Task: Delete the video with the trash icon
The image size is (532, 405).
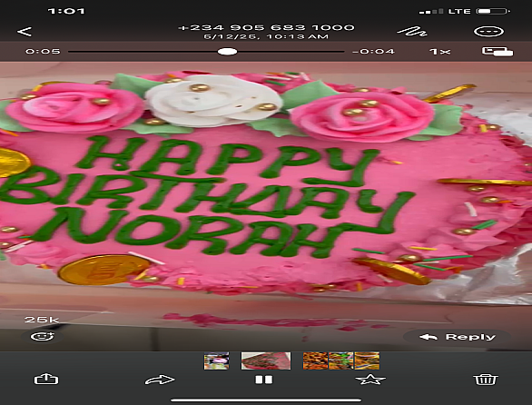Action: (486, 380)
